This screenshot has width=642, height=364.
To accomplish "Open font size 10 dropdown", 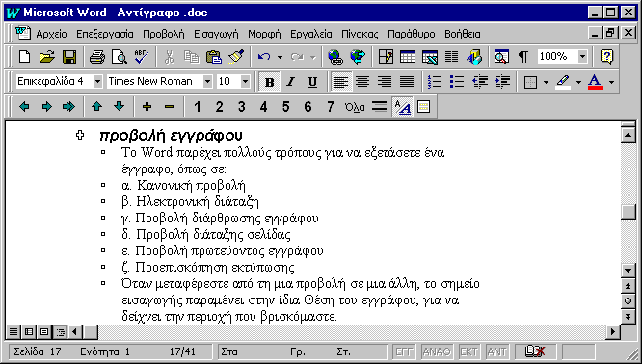I will click(x=245, y=82).
